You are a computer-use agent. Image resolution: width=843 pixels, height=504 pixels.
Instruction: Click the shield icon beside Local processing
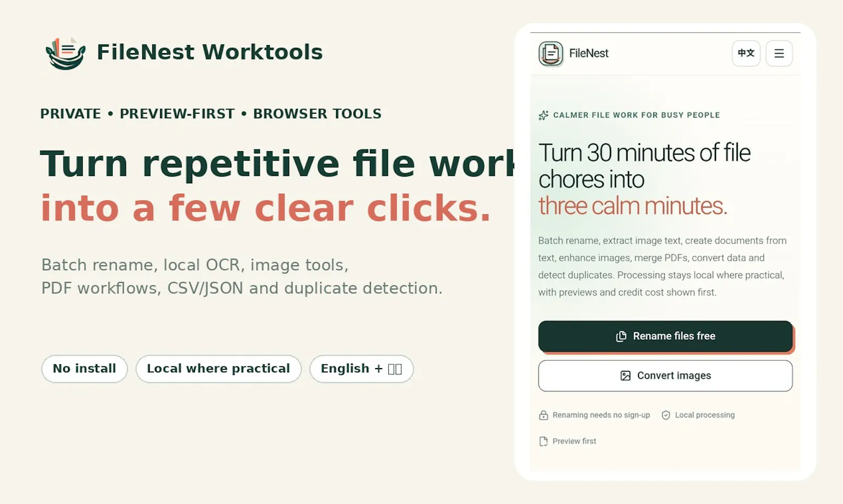(666, 415)
